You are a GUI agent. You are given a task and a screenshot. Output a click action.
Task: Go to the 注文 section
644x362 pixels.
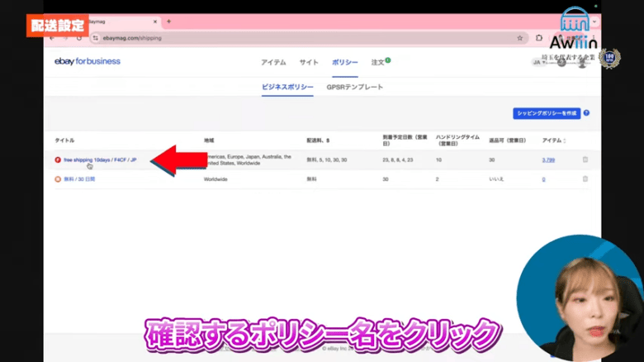pyautogui.click(x=377, y=62)
